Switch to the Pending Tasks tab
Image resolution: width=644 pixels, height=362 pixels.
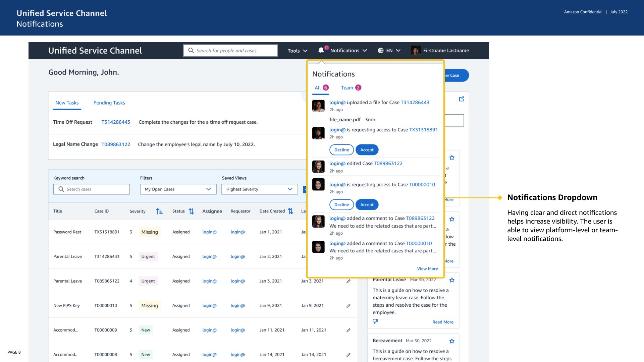(109, 103)
